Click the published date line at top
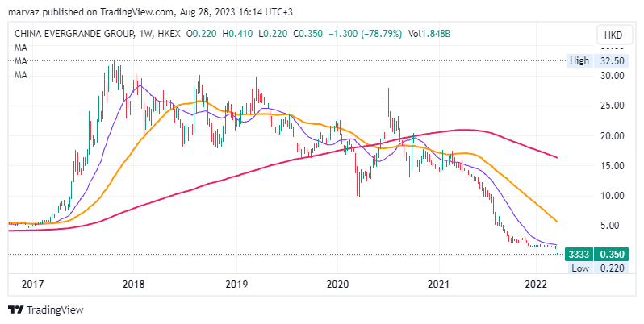Viewport: 644px width, 324px height. point(150,12)
